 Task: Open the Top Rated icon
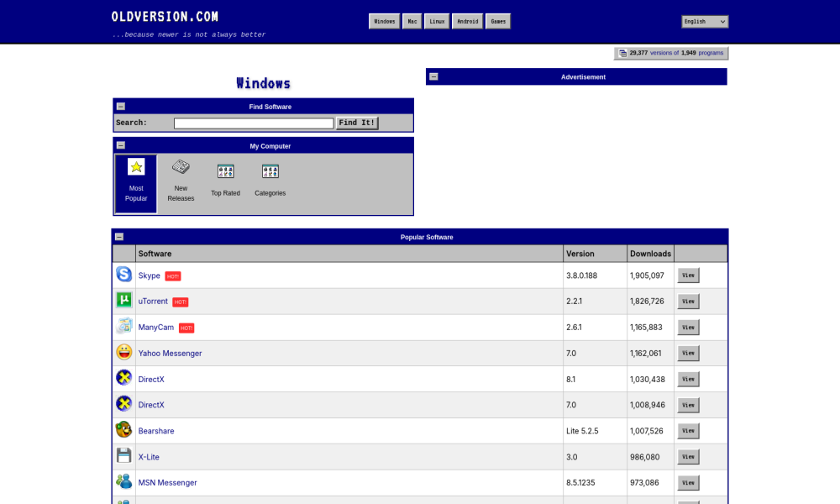[225, 171]
